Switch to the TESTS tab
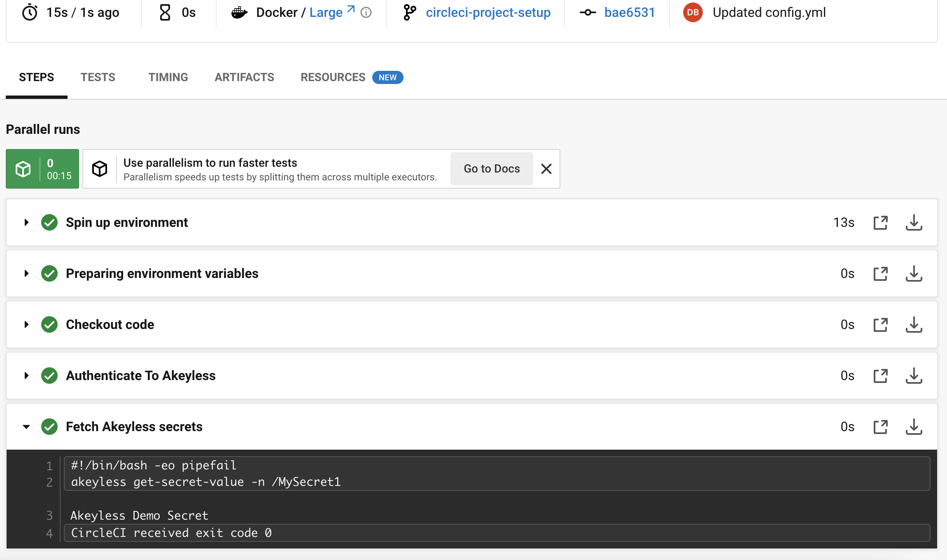The height and width of the screenshot is (560, 947). [x=98, y=77]
